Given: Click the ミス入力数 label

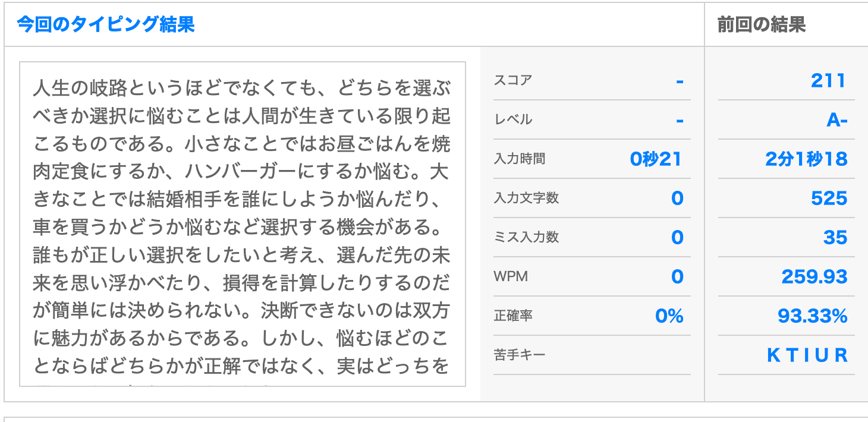Looking at the screenshot, I should pyautogui.click(x=526, y=237).
